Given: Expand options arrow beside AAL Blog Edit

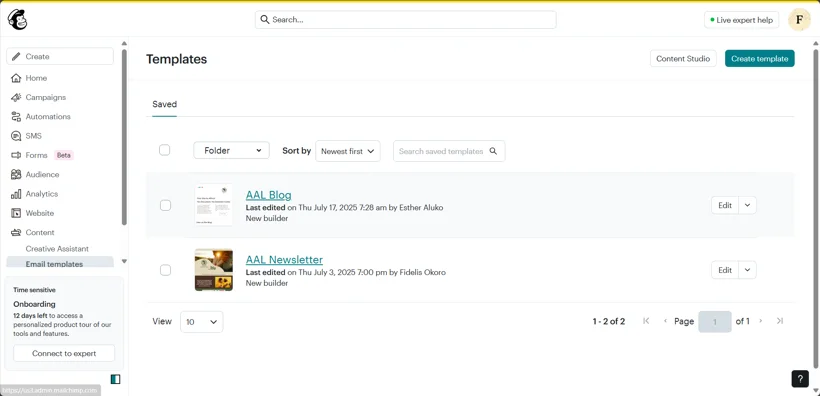Looking at the screenshot, I should [x=747, y=206].
